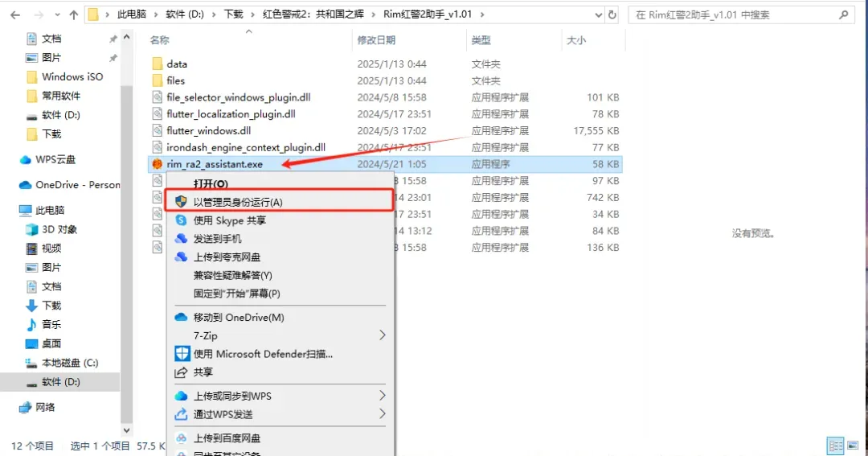Switch to large icons view in status bar
This screenshot has width=868, height=456.
(x=853, y=446)
